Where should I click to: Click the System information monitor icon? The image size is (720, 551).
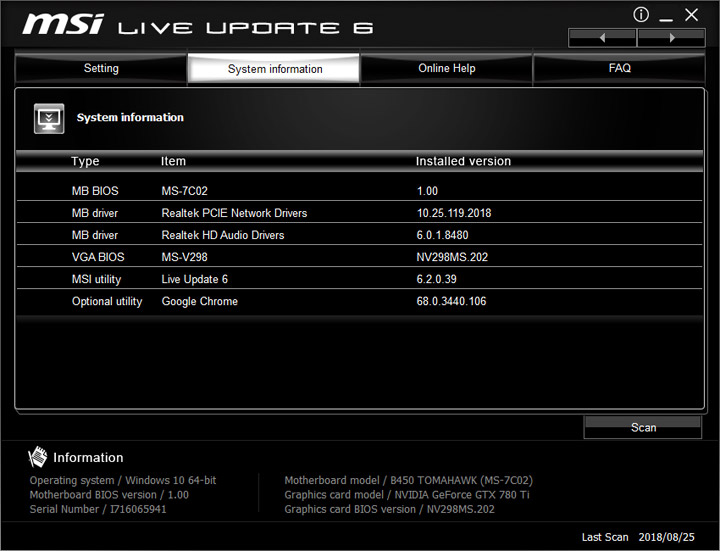tap(49, 118)
